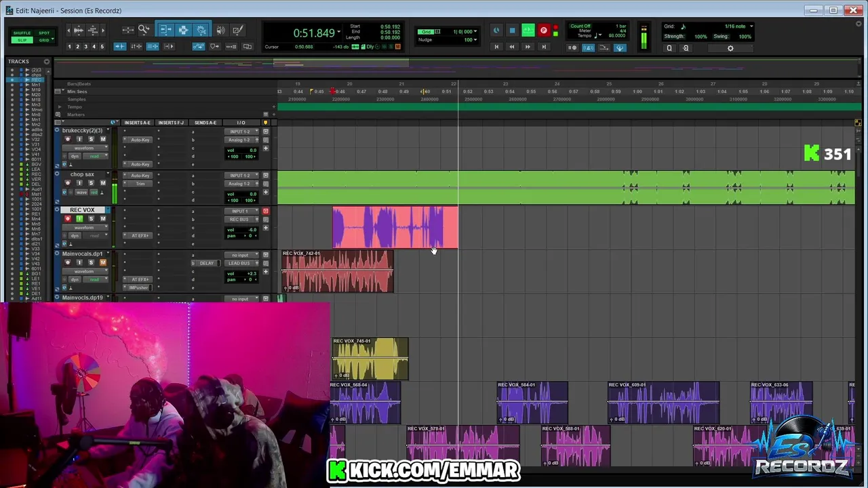Screen dimensions: 868x488
Task: Click the Fast Forward transport button
Action: [x=528, y=47]
